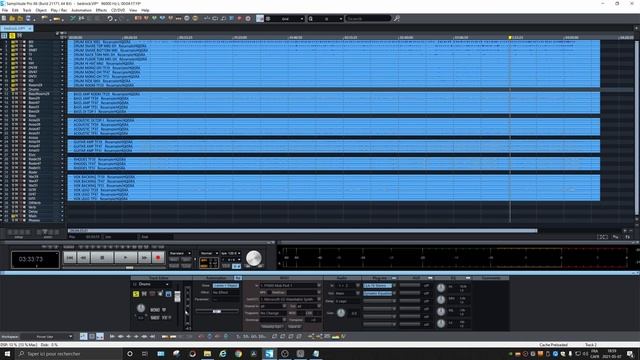
Task: Click the undo arrow icon
Action: click(110, 18)
